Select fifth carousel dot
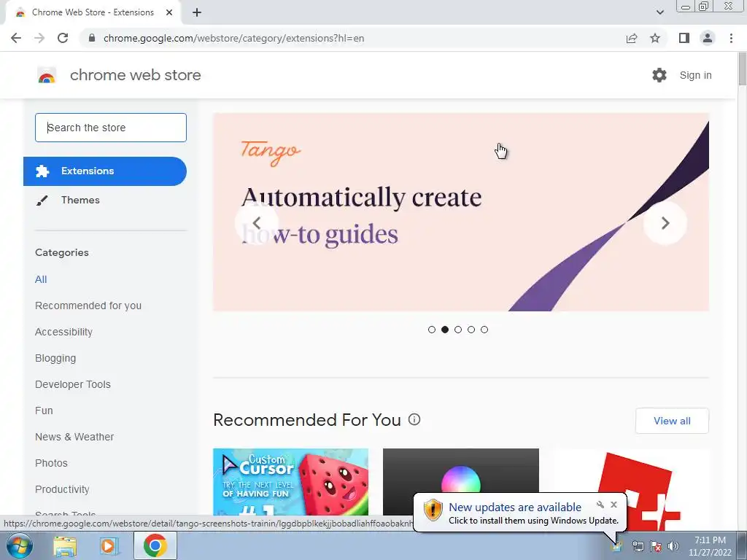This screenshot has height=560, width=747. 484,330
